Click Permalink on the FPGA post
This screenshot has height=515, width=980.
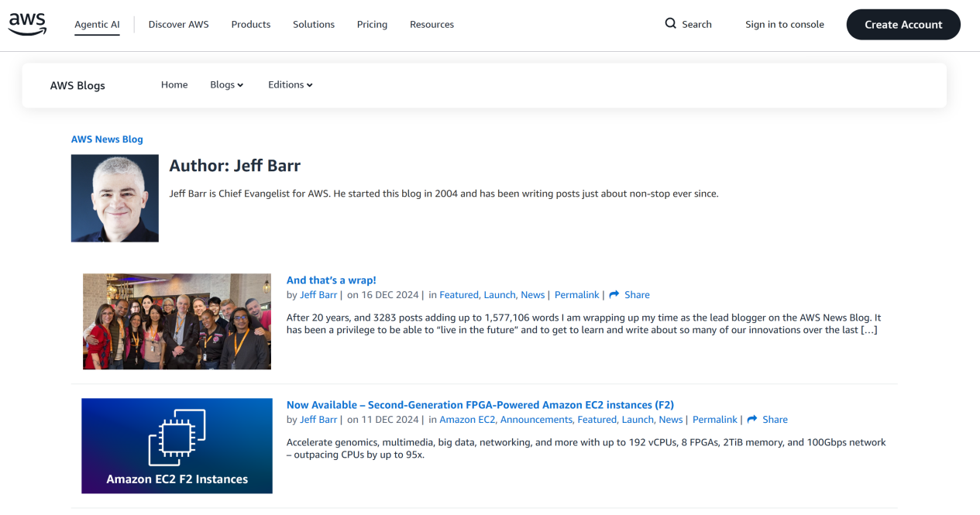714,420
